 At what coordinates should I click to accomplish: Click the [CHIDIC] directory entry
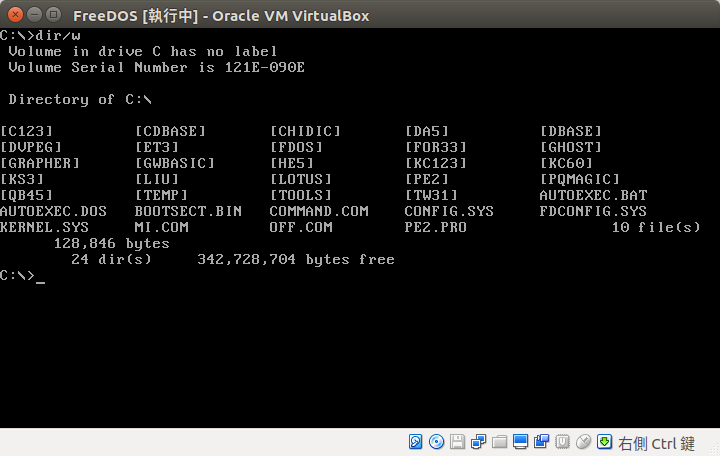305,131
